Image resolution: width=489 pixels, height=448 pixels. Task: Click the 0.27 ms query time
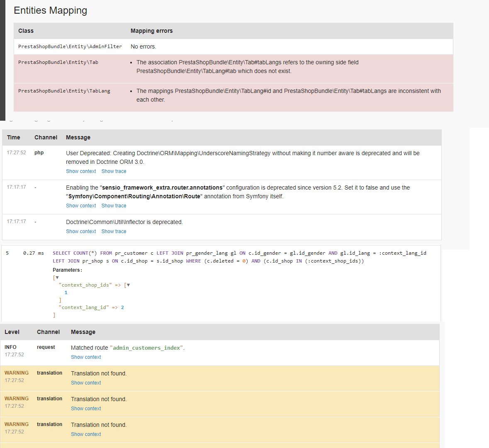[x=33, y=253]
